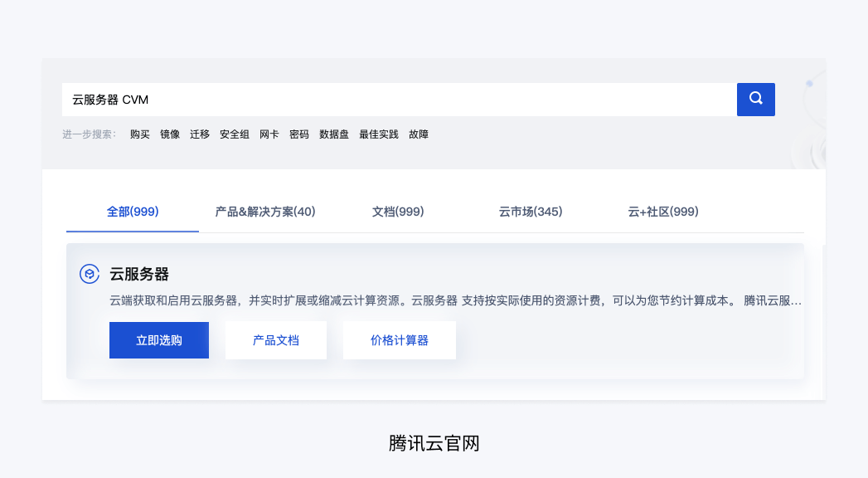Pick the 网卡 suggestion keyword
The height and width of the screenshot is (478, 868).
coord(269,134)
